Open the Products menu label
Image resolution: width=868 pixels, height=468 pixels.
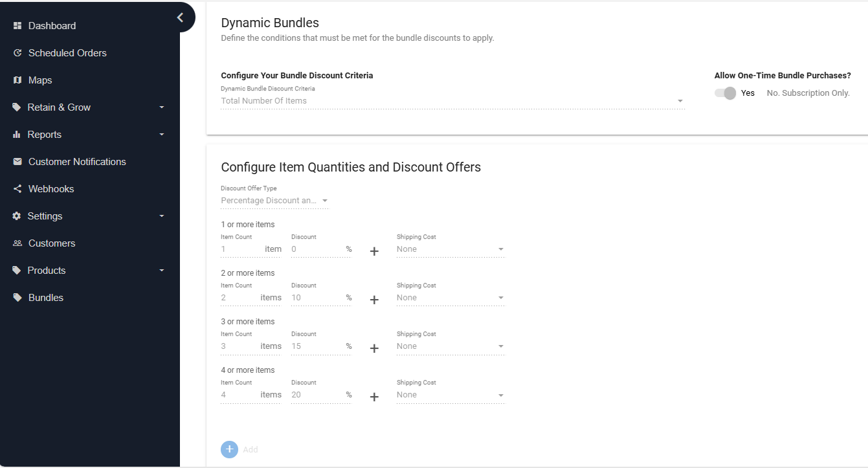[x=47, y=271]
